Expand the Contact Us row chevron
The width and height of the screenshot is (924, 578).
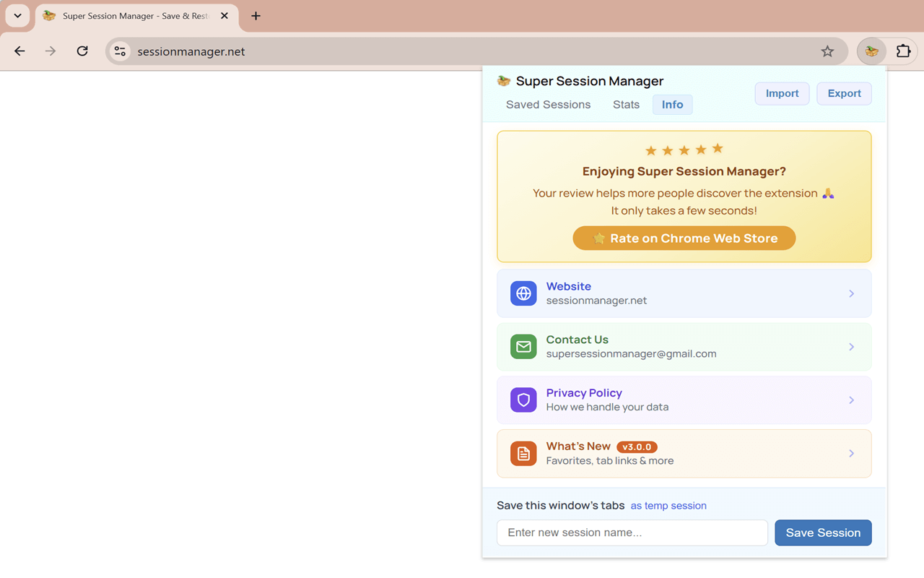tap(851, 347)
